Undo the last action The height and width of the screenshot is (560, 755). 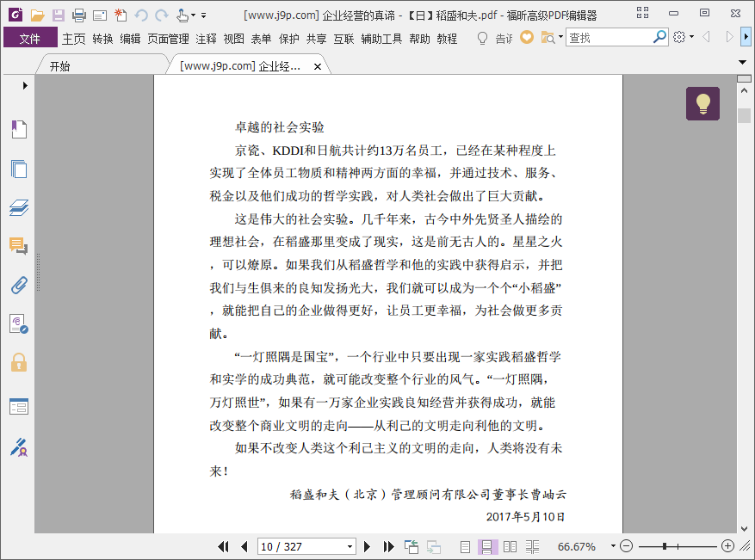pyautogui.click(x=141, y=15)
